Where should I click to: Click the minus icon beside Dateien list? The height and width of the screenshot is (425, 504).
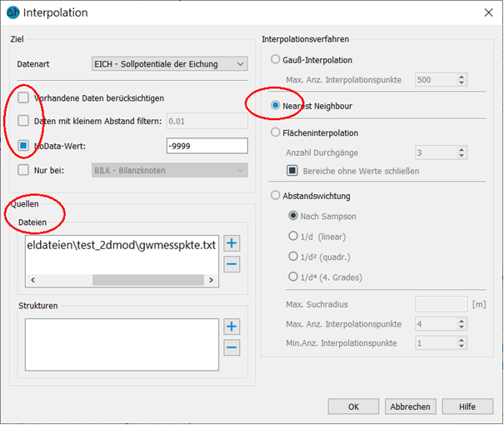click(x=232, y=264)
